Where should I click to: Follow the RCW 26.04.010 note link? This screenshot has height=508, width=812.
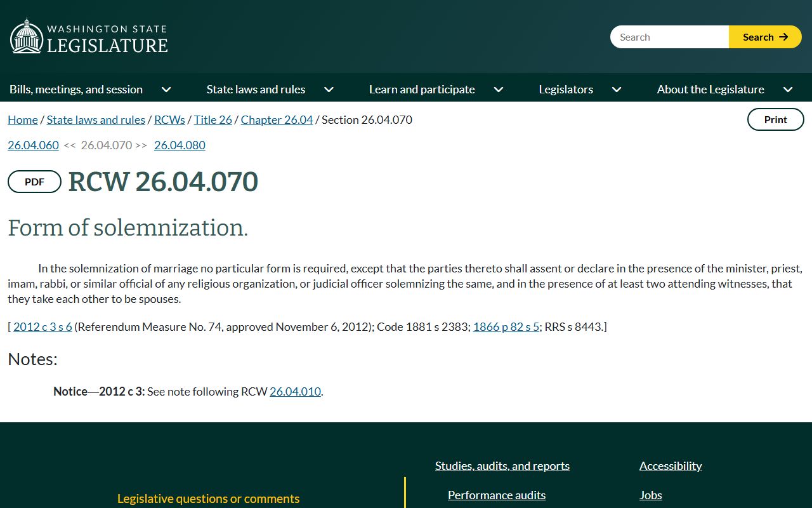tap(295, 391)
